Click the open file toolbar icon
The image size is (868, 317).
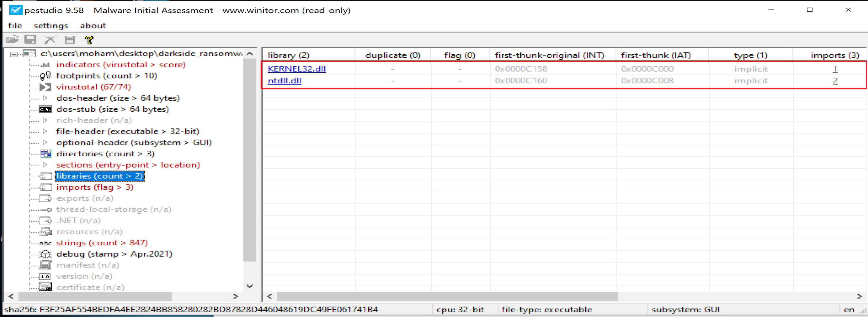tap(12, 40)
